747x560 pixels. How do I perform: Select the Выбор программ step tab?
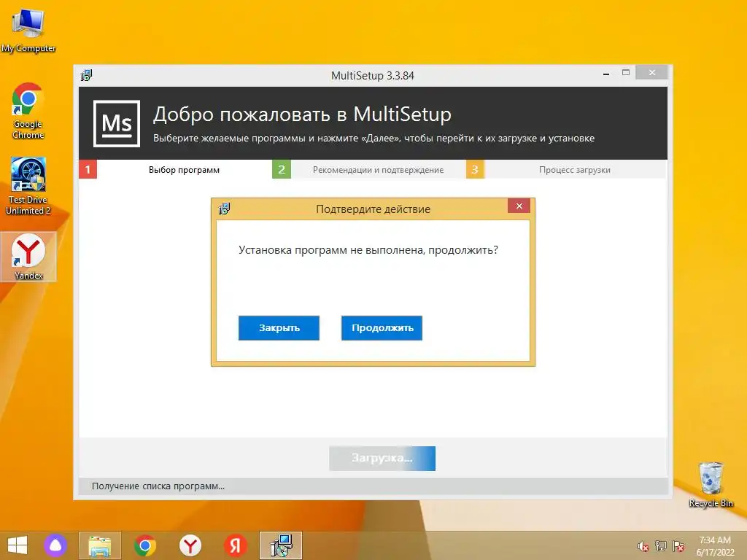click(184, 169)
